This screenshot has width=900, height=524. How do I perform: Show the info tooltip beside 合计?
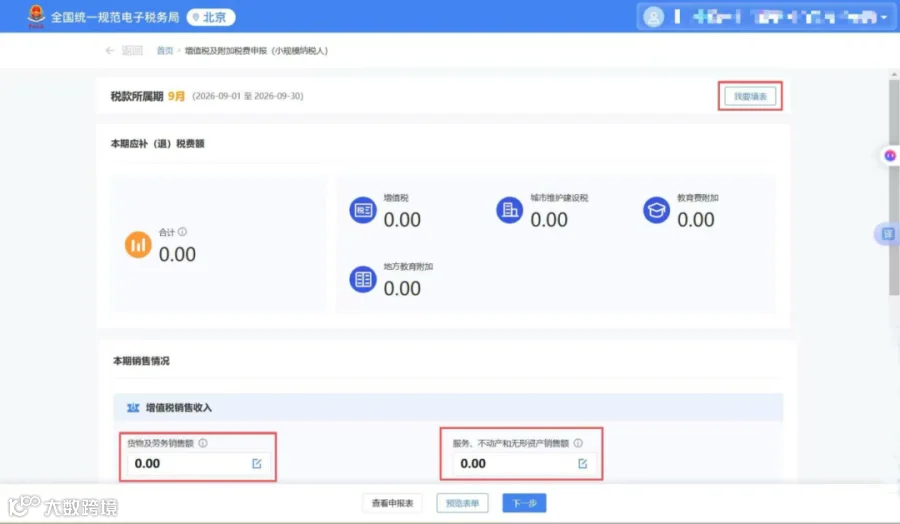click(x=182, y=232)
